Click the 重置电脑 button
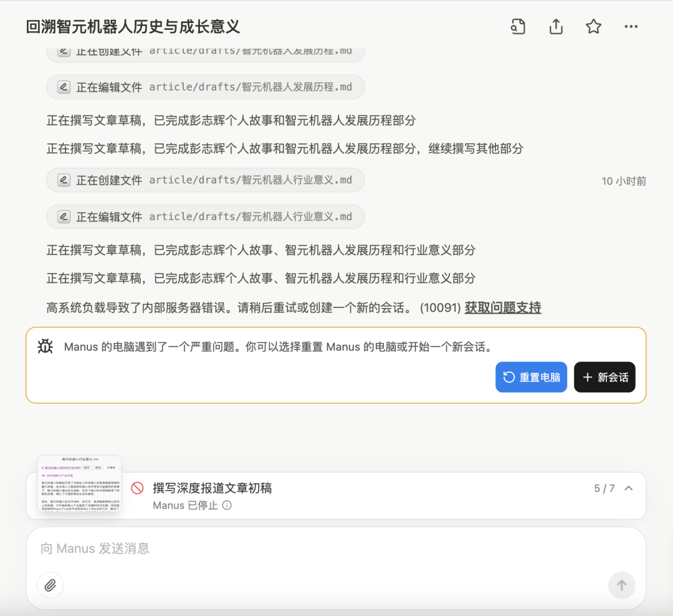This screenshot has width=673, height=616. click(x=532, y=377)
